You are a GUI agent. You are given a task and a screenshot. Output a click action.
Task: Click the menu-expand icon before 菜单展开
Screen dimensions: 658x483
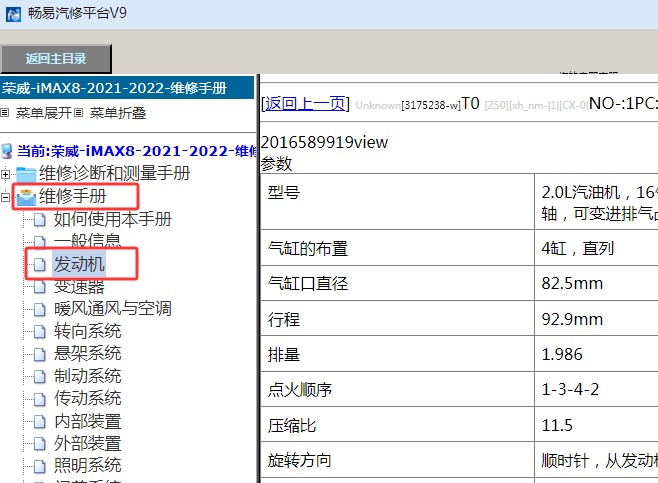4,112
